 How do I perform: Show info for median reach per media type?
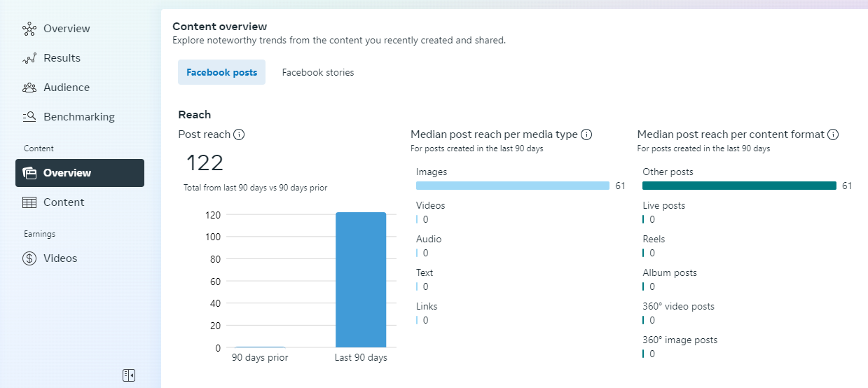pos(586,134)
